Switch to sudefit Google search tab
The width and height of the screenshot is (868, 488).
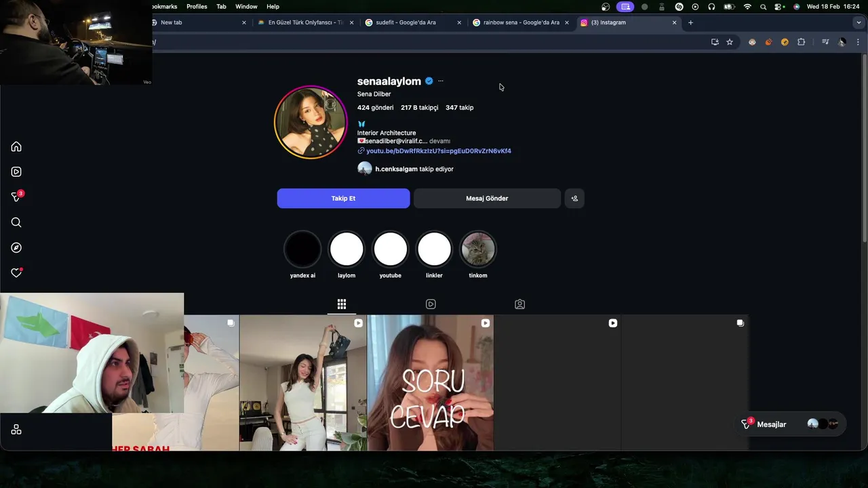coord(412,22)
